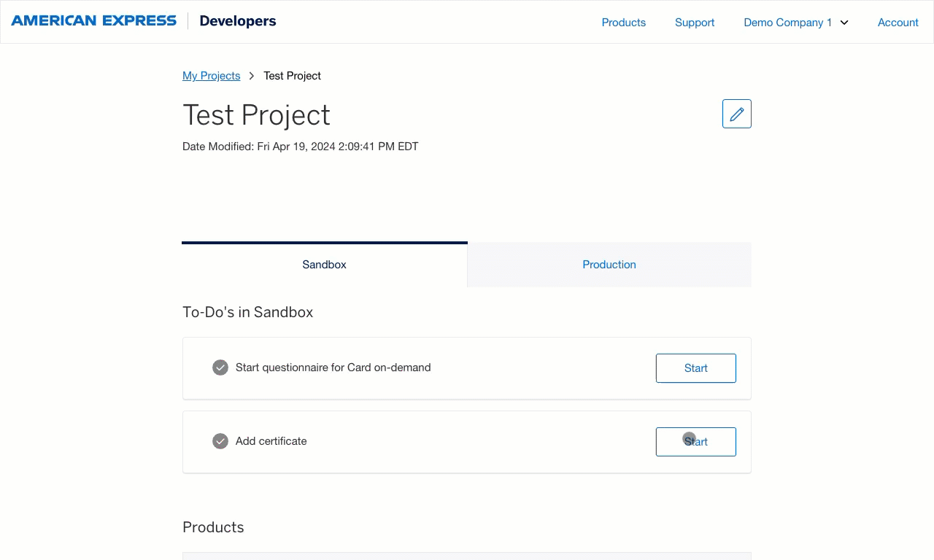Viewport: 934px width, 560px height.
Task: Open Products in the top navigation
Action: click(623, 23)
